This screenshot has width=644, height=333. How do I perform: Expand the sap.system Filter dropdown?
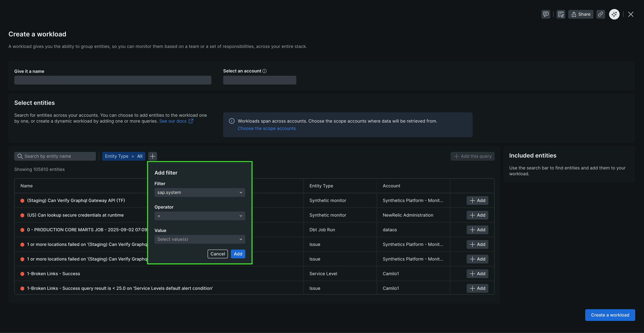(x=200, y=192)
